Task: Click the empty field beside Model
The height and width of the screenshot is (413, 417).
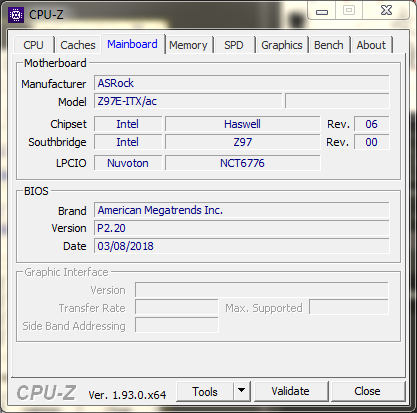Action: tap(337, 101)
